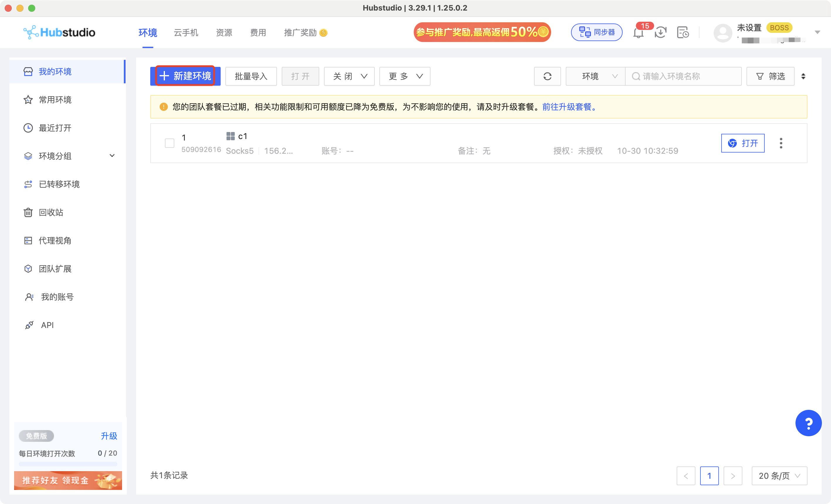Select 我的环境 in the sidebar
This screenshot has width=831, height=504.
67,72
